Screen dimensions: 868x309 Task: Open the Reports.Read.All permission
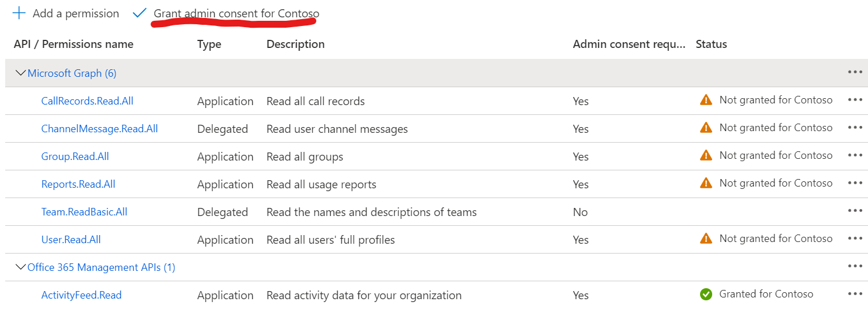tap(78, 184)
